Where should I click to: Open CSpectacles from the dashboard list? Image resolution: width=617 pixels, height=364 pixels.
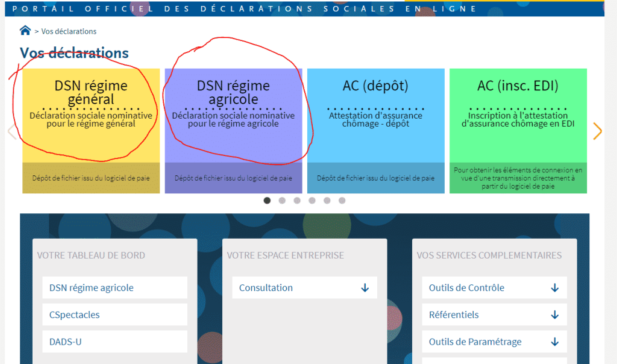pos(115,315)
